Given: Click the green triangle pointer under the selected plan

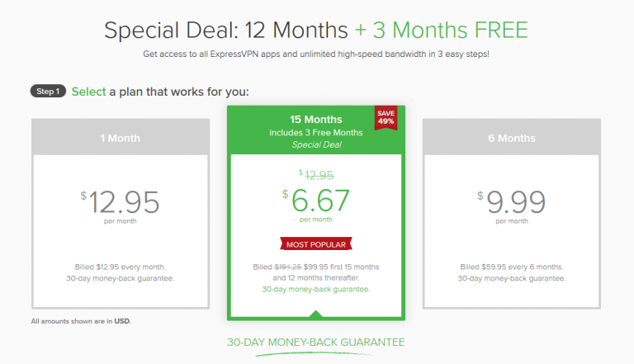Looking at the screenshot, I should coord(316,314).
